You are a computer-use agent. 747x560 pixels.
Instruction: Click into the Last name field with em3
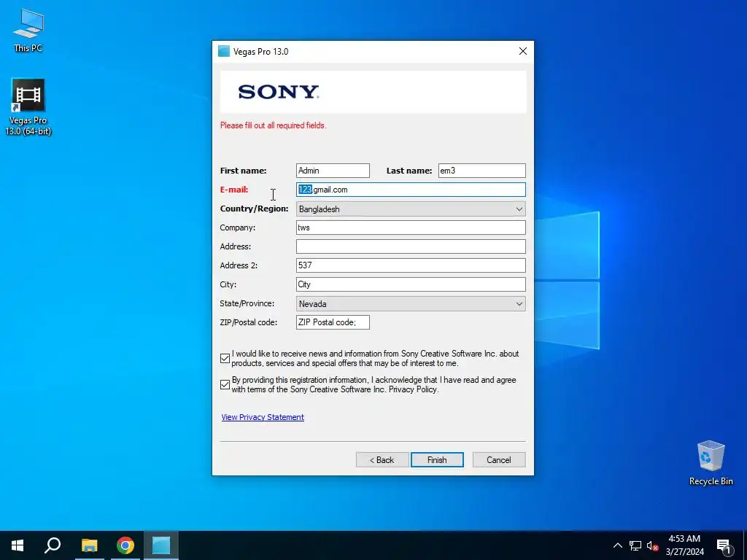481,171
